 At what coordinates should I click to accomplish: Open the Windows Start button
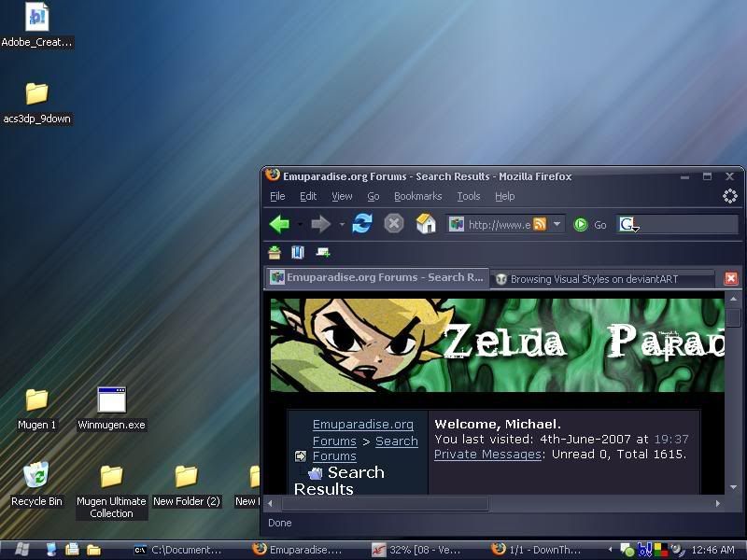coord(21,550)
